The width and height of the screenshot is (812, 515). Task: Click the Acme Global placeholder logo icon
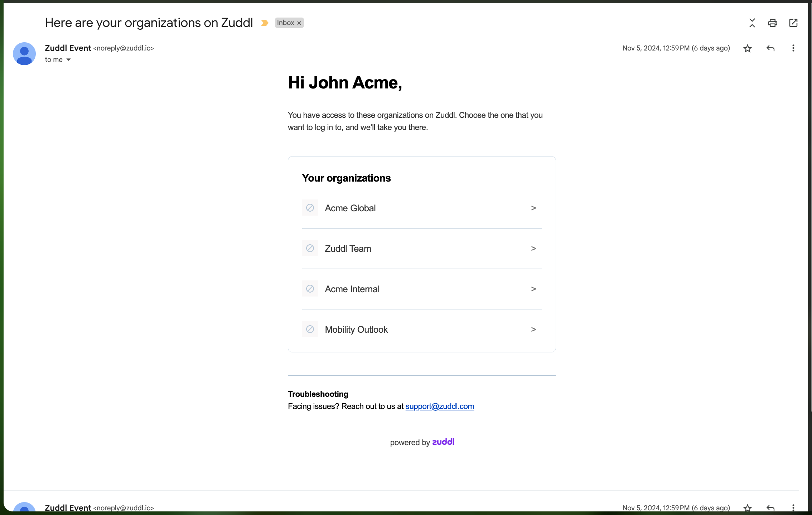(x=310, y=208)
